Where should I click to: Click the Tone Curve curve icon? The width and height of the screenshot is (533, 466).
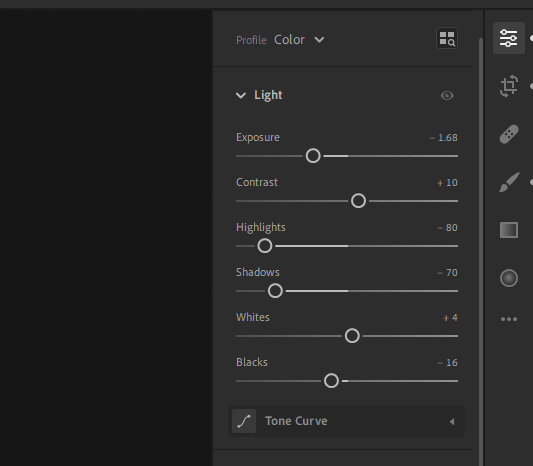244,421
